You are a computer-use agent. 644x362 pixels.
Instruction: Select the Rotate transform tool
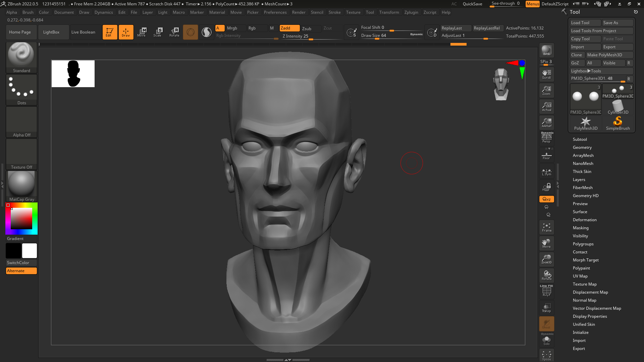(x=174, y=32)
